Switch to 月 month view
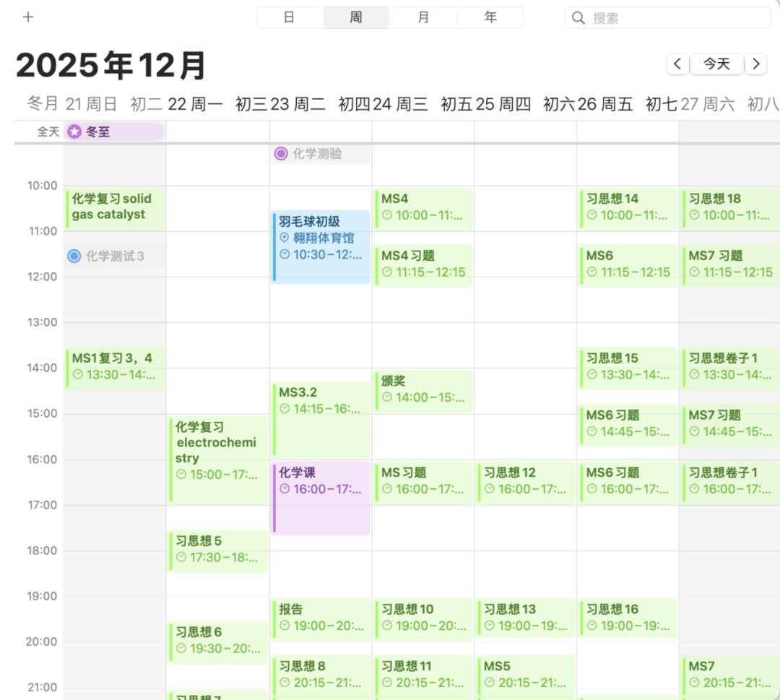 423,17
